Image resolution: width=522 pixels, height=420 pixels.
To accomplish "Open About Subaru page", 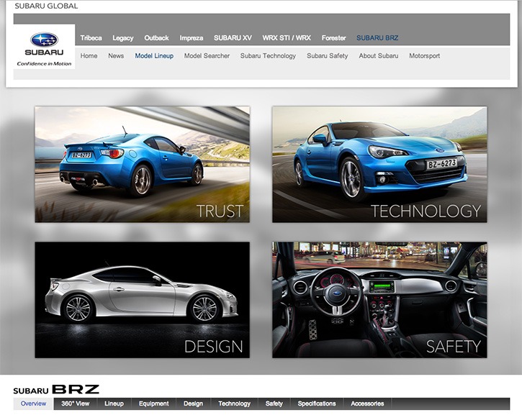I will [x=379, y=56].
